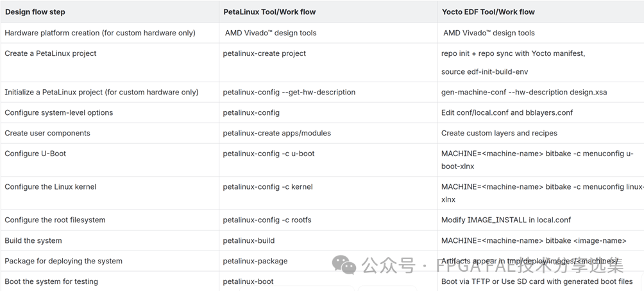644x291 pixels.
Task: Click "gen-machine-conf --hw-description design.xsa" text
Action: [524, 92]
